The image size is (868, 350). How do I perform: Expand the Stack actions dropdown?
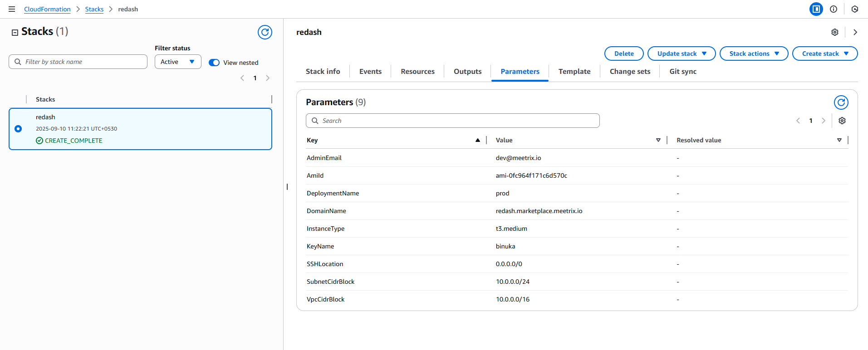point(754,53)
